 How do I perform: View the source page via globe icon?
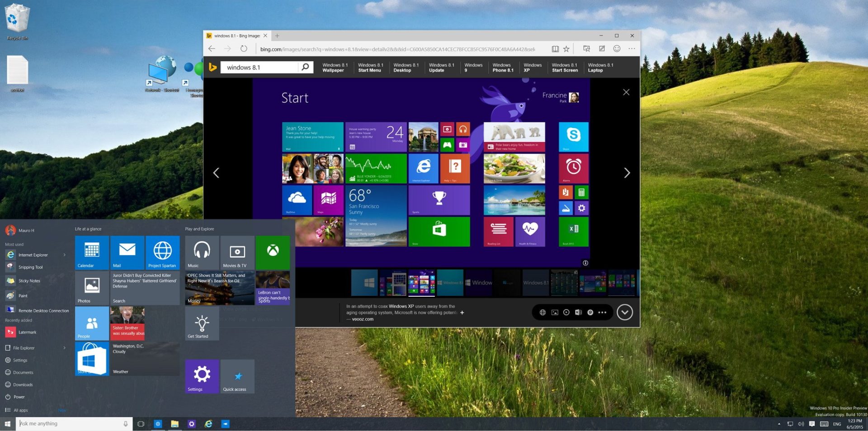click(x=542, y=312)
